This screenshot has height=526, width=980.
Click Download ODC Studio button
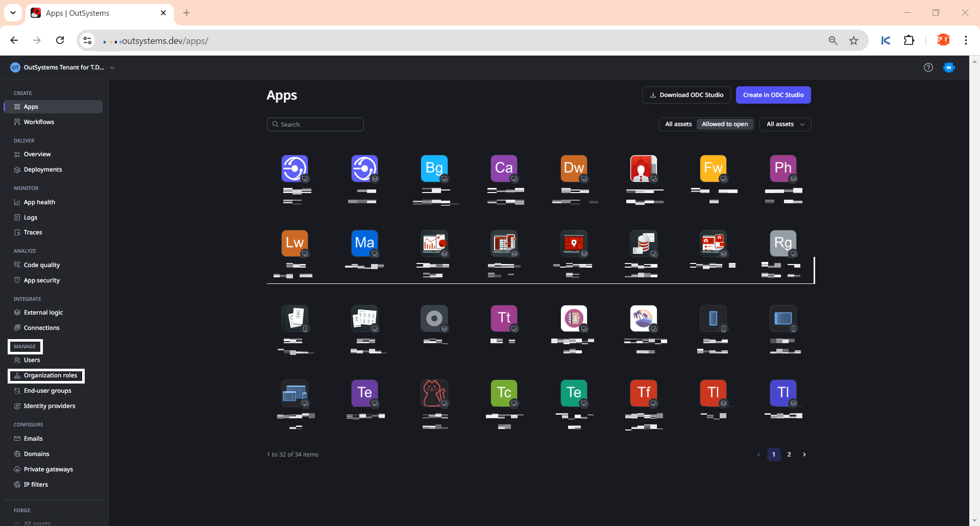pyautogui.click(x=686, y=95)
